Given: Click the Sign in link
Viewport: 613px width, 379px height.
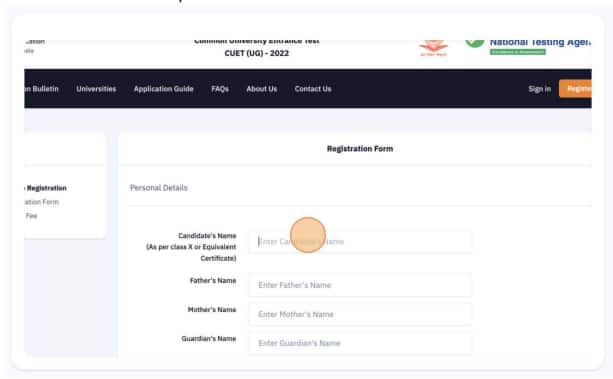Looking at the screenshot, I should pyautogui.click(x=540, y=89).
